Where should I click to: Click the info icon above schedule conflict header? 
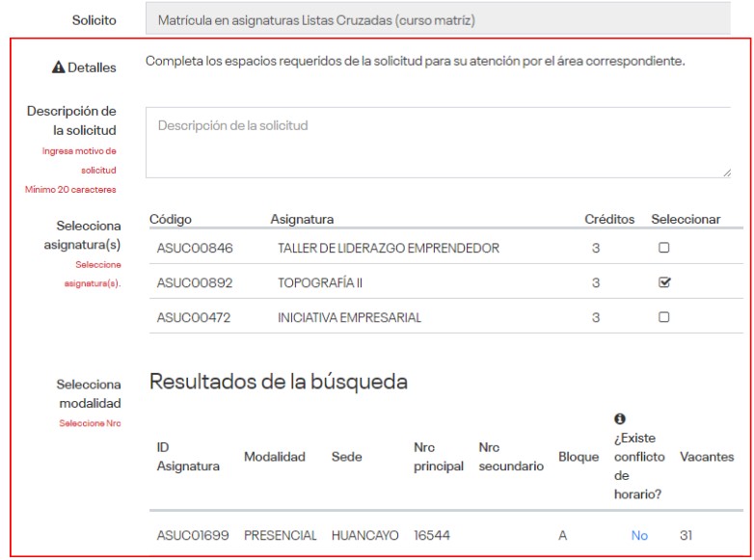pyautogui.click(x=620, y=421)
